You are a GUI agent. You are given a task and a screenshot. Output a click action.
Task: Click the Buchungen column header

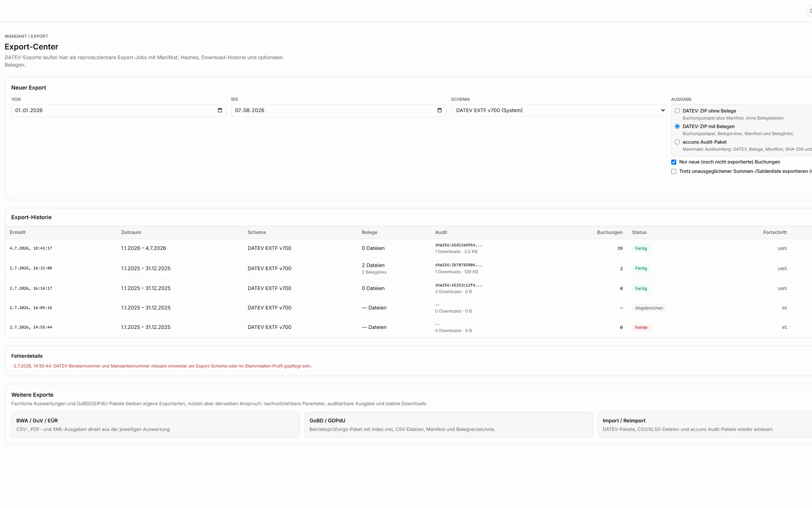coord(610,232)
